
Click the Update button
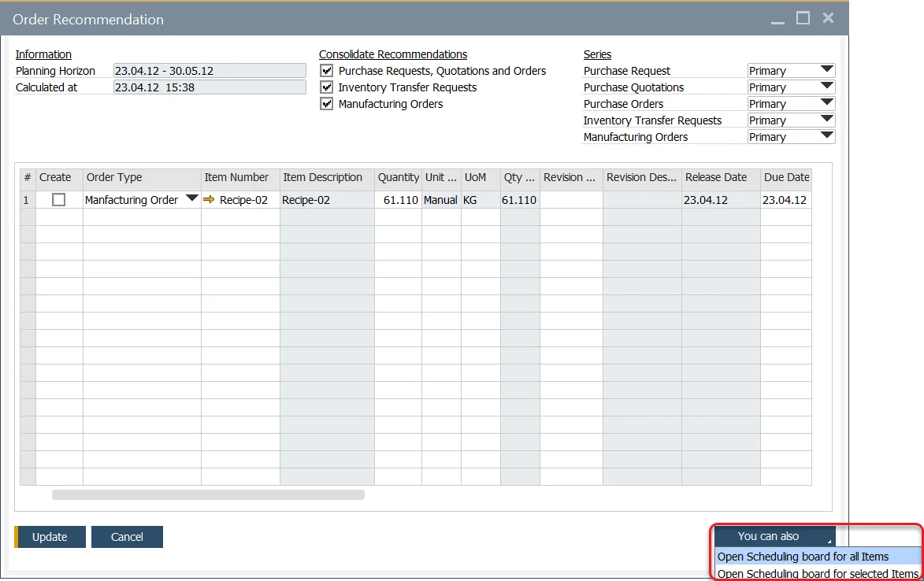point(50,536)
